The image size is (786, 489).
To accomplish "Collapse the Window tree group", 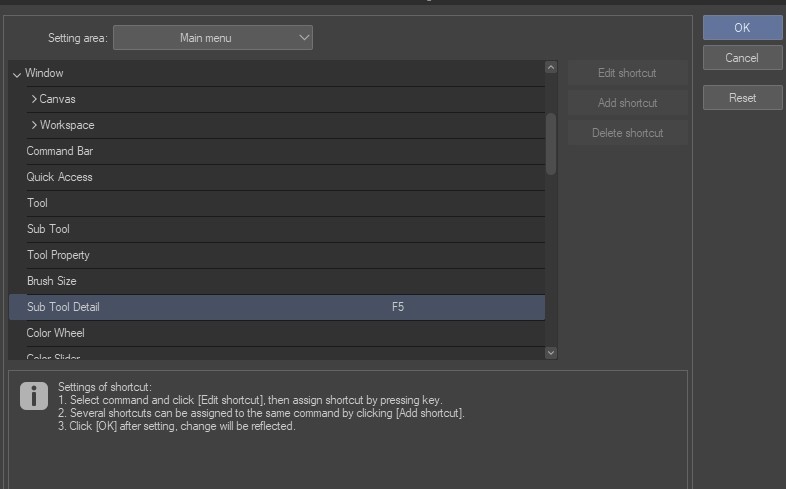I will (17, 74).
